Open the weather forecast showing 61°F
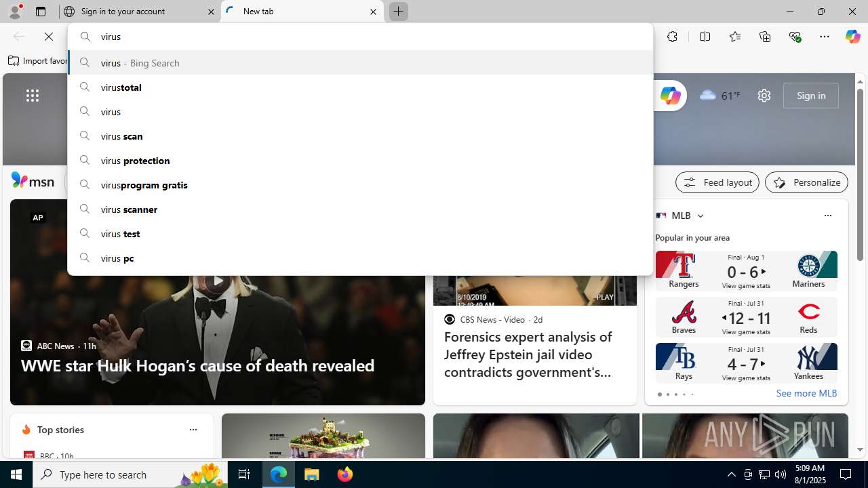The image size is (868, 488). pyautogui.click(x=720, y=96)
